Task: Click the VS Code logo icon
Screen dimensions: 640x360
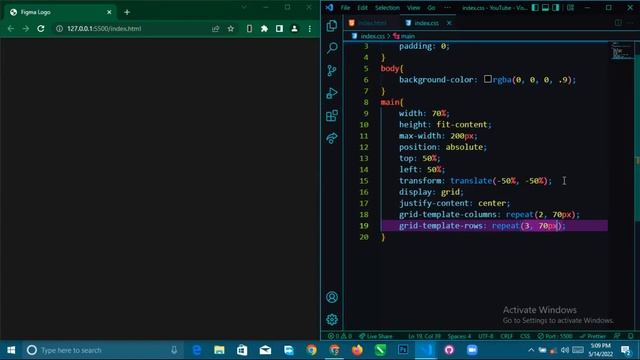Action: click(329, 8)
